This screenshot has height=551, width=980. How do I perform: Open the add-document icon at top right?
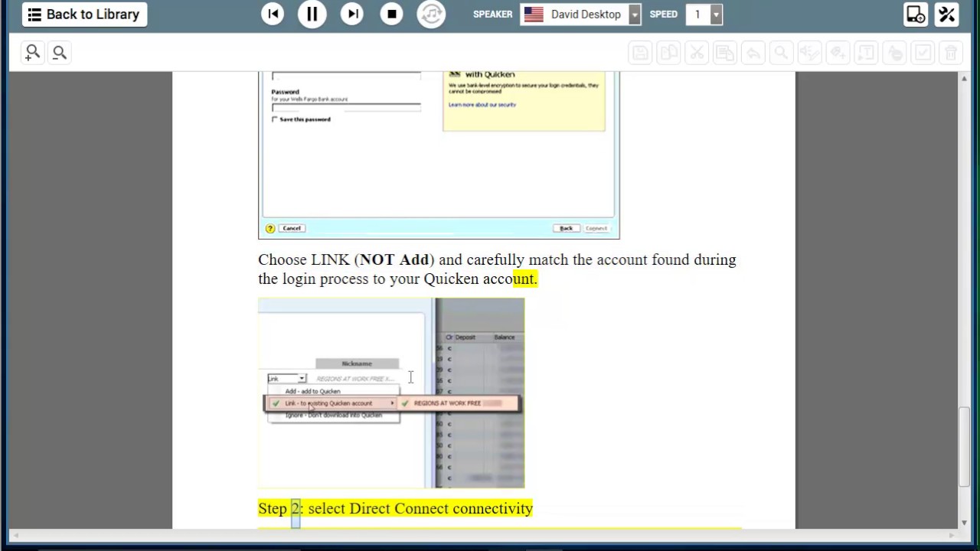[x=916, y=15]
